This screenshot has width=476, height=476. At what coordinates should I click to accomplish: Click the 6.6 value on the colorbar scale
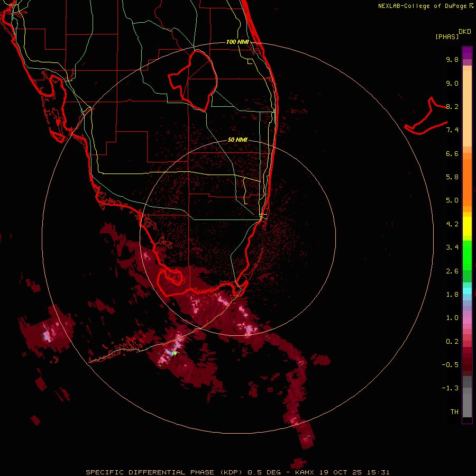(452, 153)
